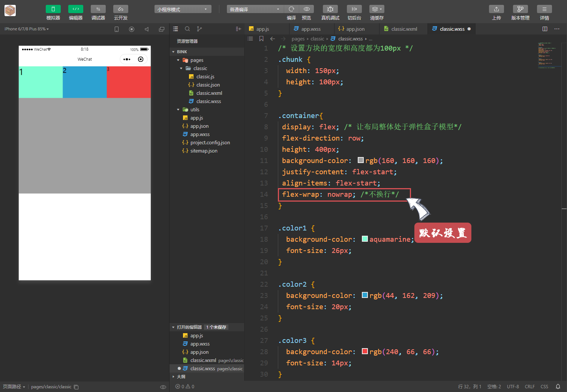Switch to the classic.wxml editor tab

(403, 29)
